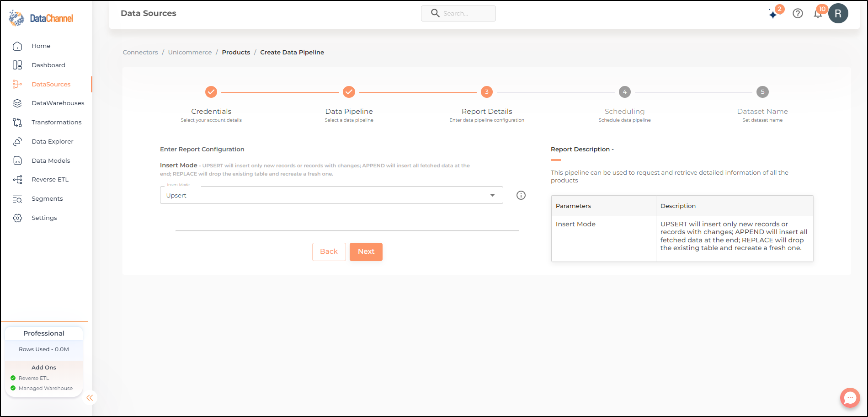Click the Insert Mode table cell
The width and height of the screenshot is (868, 417).
point(603,239)
